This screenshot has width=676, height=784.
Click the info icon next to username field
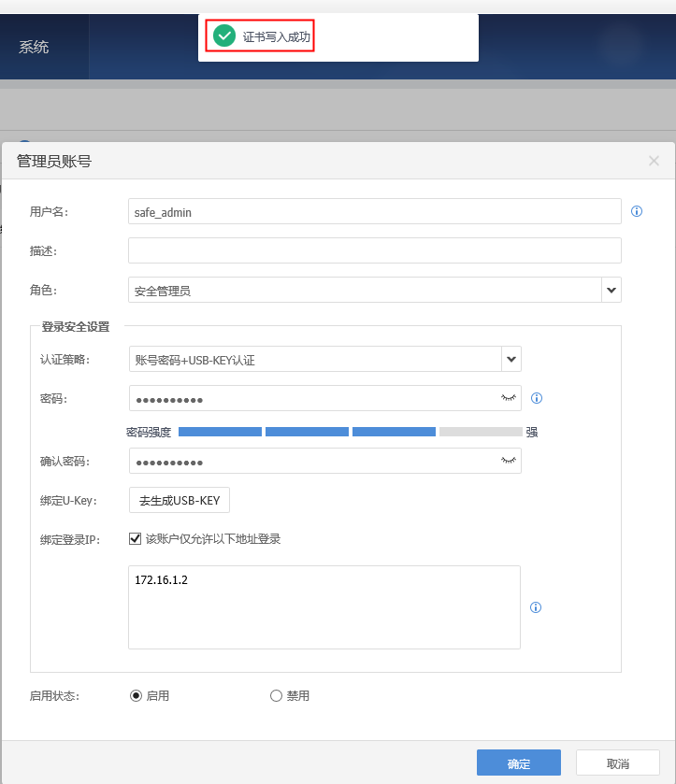(x=637, y=211)
